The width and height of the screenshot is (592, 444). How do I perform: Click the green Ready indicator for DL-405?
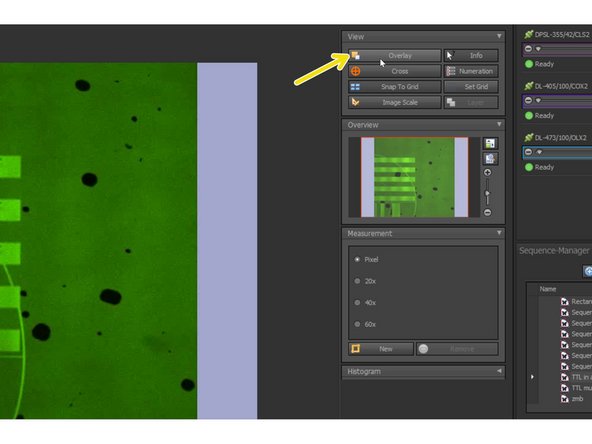[x=529, y=116]
